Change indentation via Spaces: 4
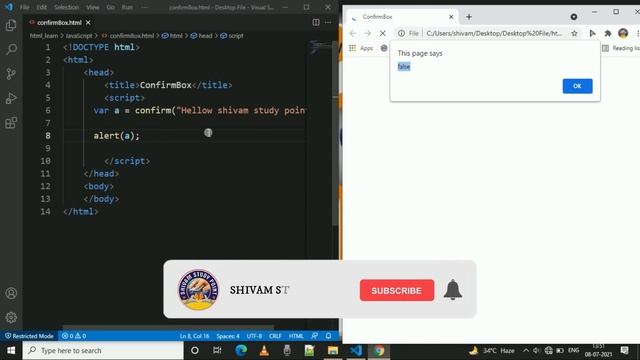Image resolution: width=640 pixels, height=360 pixels. [x=228, y=336]
